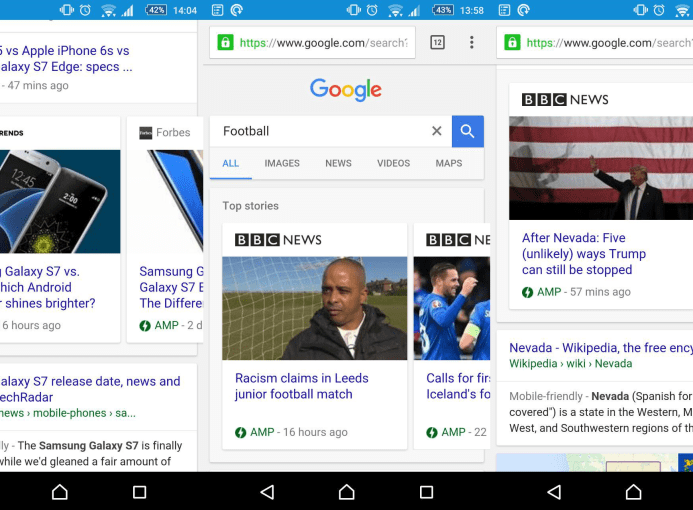Tap Forbes logo icon on Samsung card
693x510 pixels.
[x=145, y=133]
